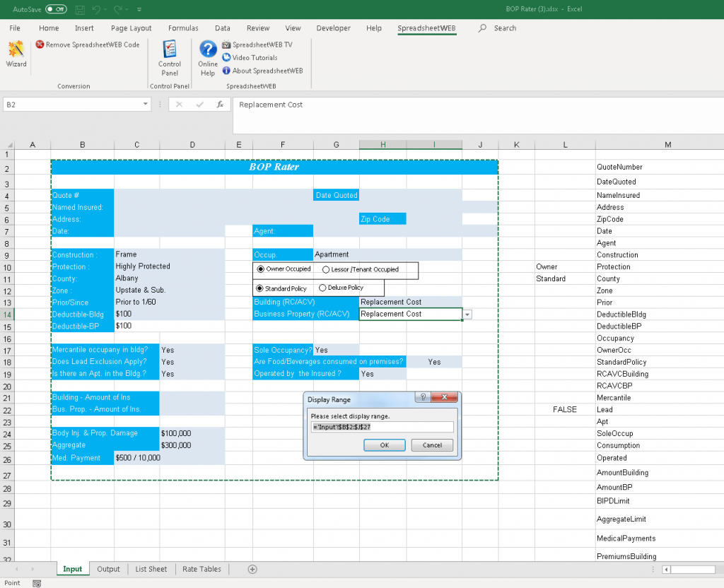Switch to the Review ribbon tab

coord(258,28)
